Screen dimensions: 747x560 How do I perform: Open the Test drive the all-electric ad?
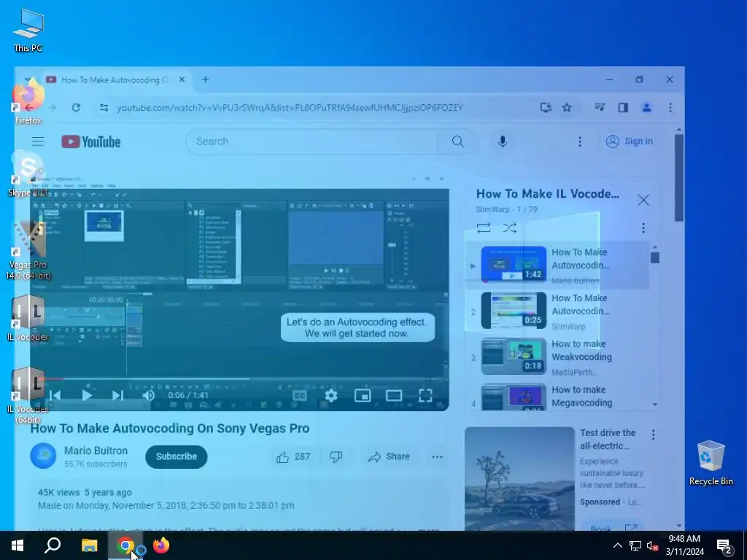tap(608, 439)
